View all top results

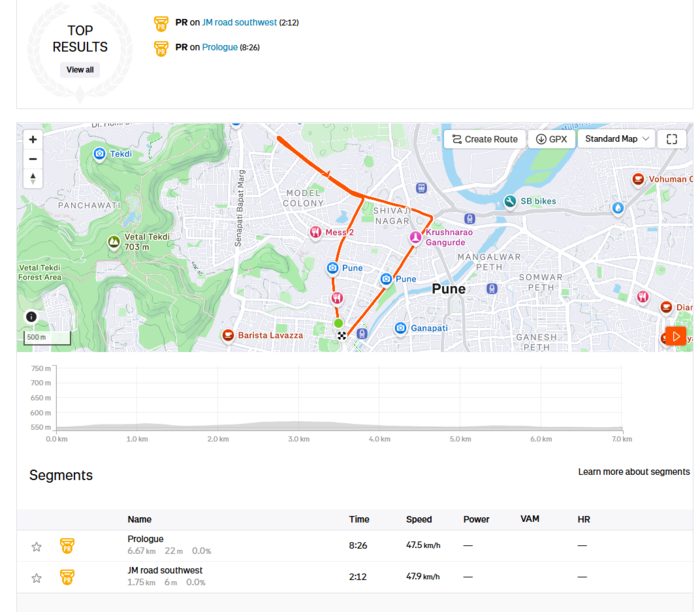click(80, 70)
